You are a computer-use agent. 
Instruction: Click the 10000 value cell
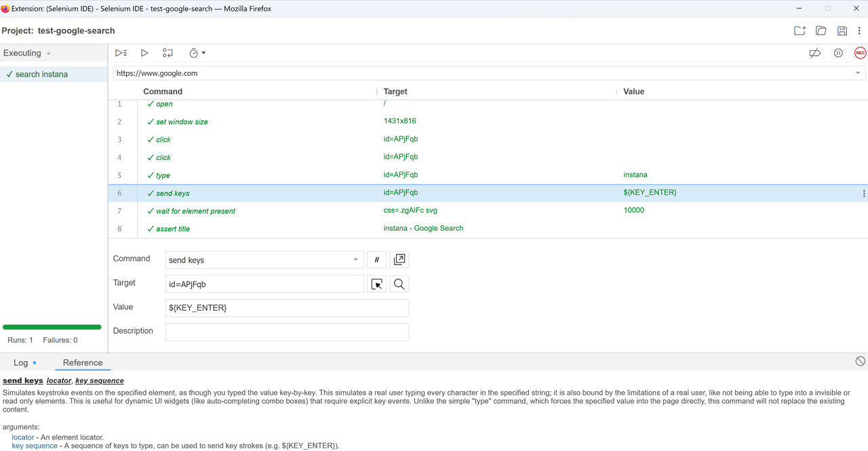(x=633, y=210)
